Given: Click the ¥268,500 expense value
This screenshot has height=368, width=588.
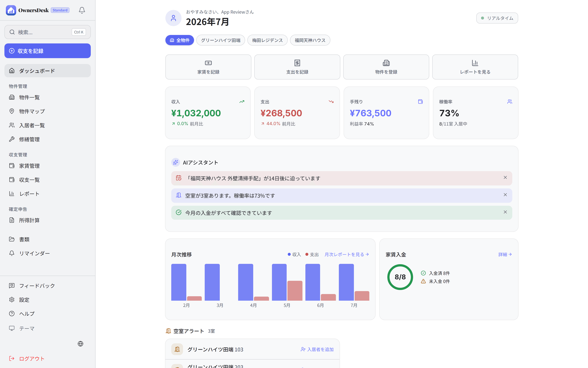Looking at the screenshot, I should pos(281,113).
